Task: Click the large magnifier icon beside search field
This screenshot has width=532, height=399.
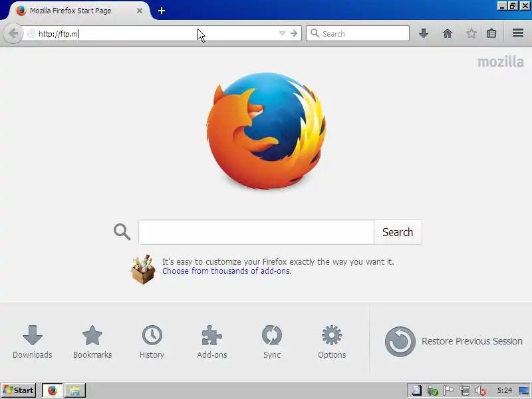Action: click(122, 232)
